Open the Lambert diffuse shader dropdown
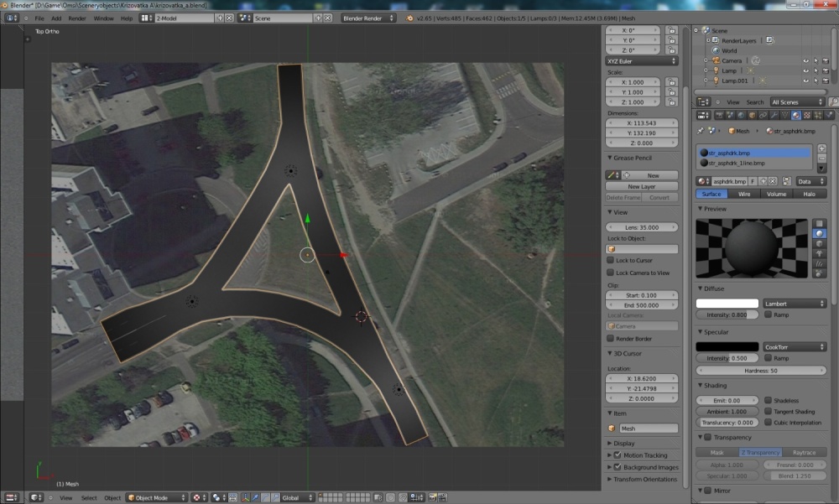Screen dimensions: 839x504 [795, 304]
